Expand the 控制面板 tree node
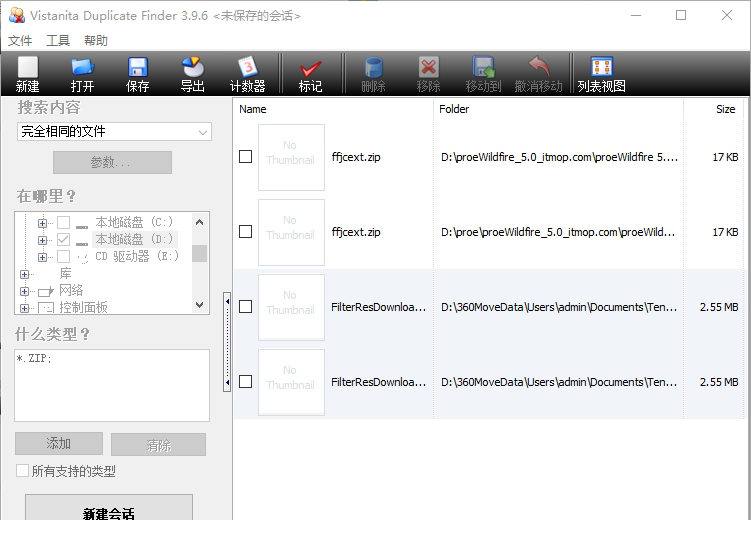The height and width of the screenshot is (540, 751). (x=24, y=308)
